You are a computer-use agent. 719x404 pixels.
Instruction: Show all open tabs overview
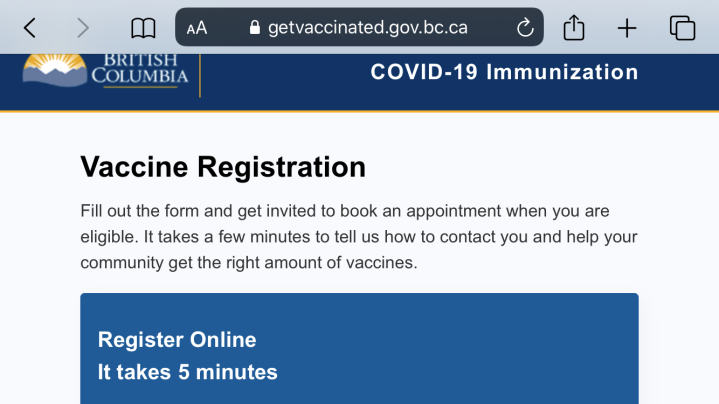pos(682,28)
